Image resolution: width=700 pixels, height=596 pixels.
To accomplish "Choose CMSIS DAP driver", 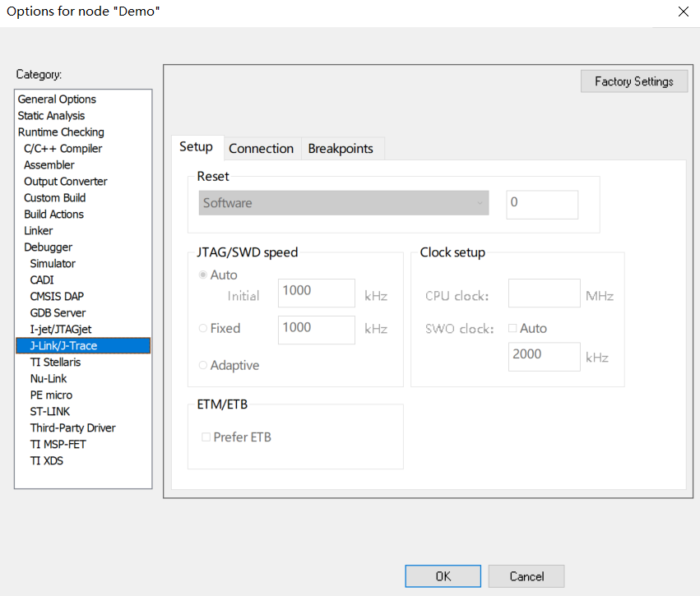I will [x=57, y=296].
